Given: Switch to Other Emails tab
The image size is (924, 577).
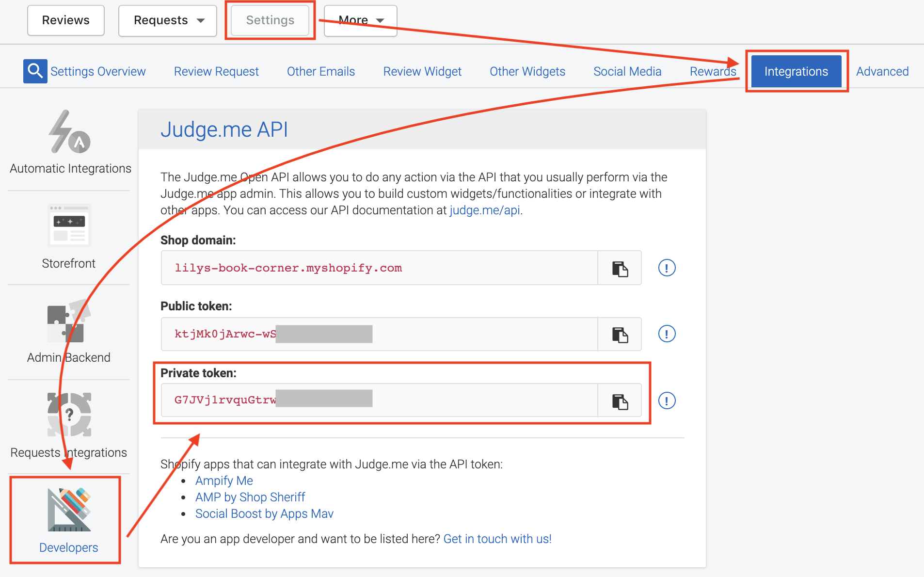Looking at the screenshot, I should pos(321,71).
